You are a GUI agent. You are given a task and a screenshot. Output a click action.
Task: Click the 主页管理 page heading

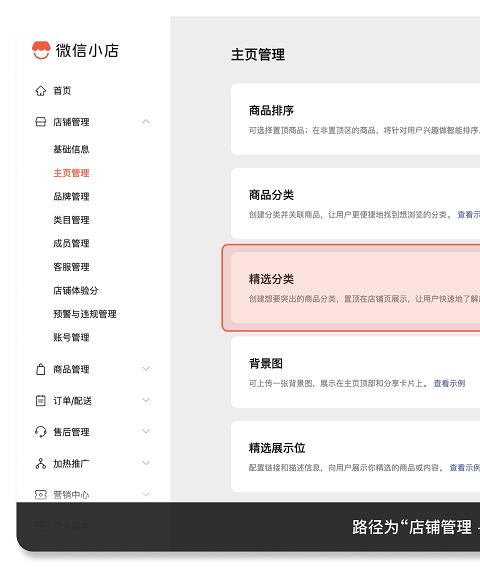tap(258, 55)
